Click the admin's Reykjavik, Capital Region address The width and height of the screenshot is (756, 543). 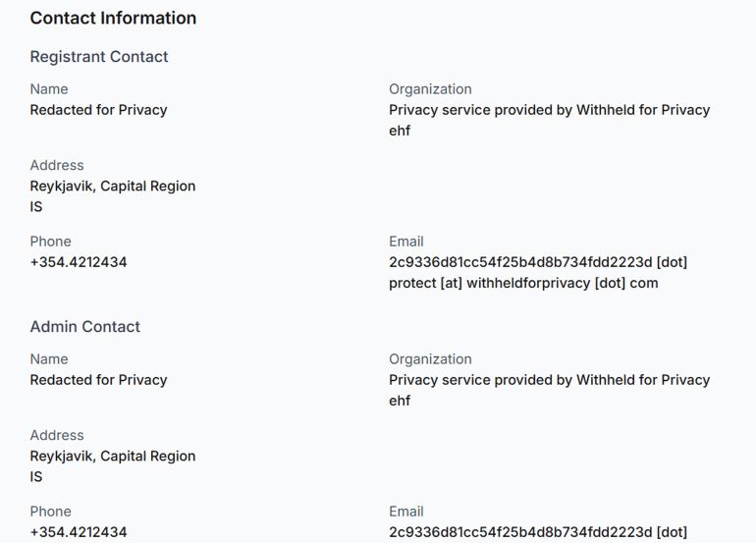tap(113, 457)
